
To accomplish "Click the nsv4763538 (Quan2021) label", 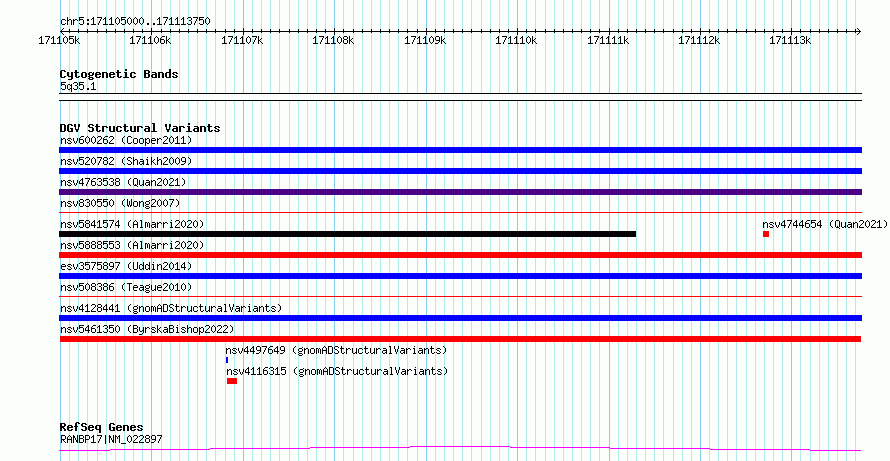I will pyautogui.click(x=123, y=182).
